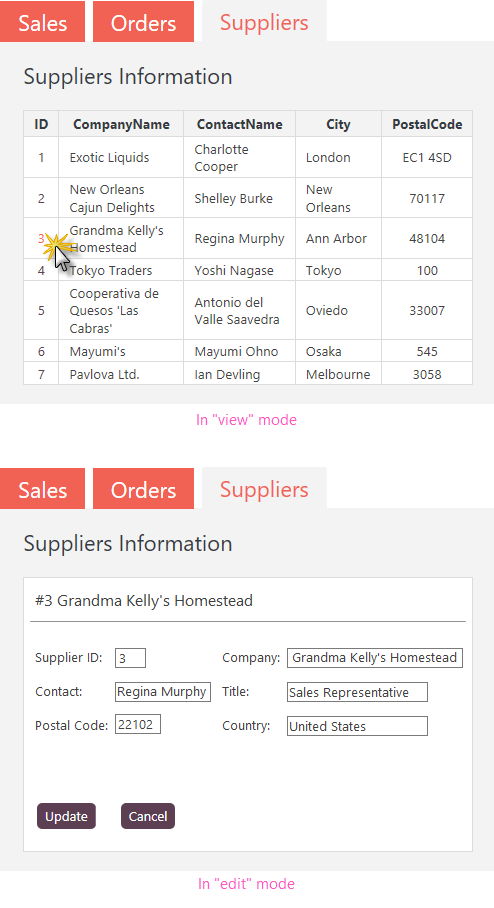494x908 pixels.
Task: Switch to the upper Orders tab
Action: [x=143, y=22]
